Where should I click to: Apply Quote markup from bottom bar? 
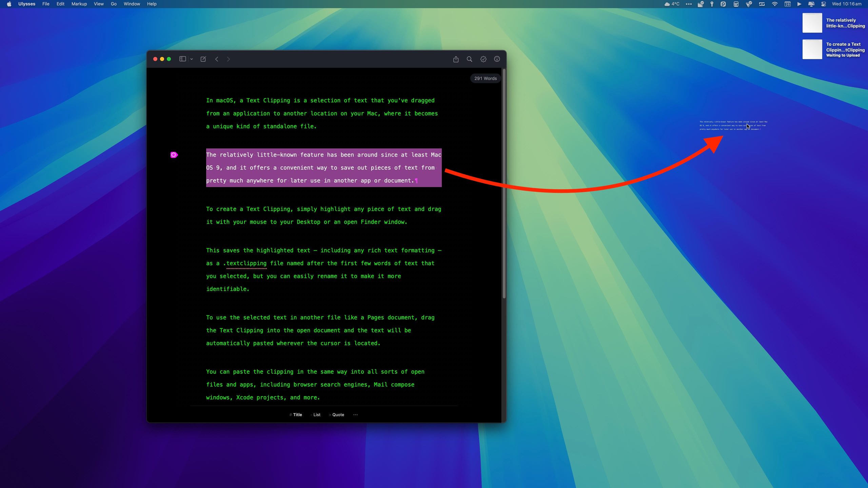(x=337, y=414)
